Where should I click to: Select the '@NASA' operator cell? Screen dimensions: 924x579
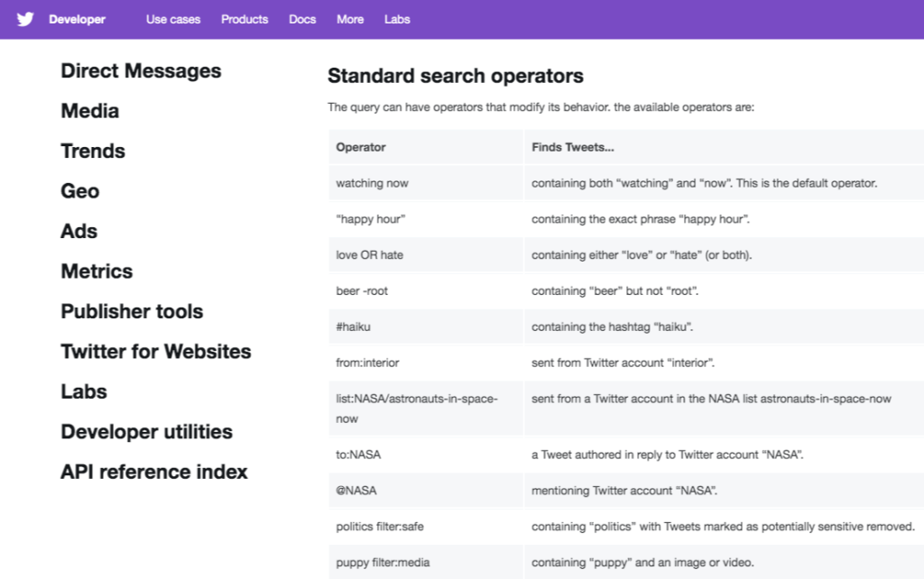[426, 491]
